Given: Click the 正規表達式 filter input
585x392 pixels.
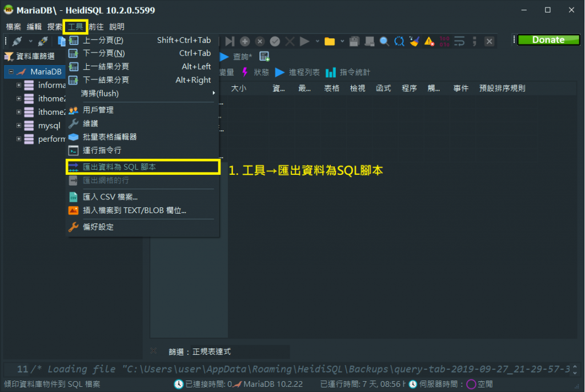Looking at the screenshot, I should [240, 351].
